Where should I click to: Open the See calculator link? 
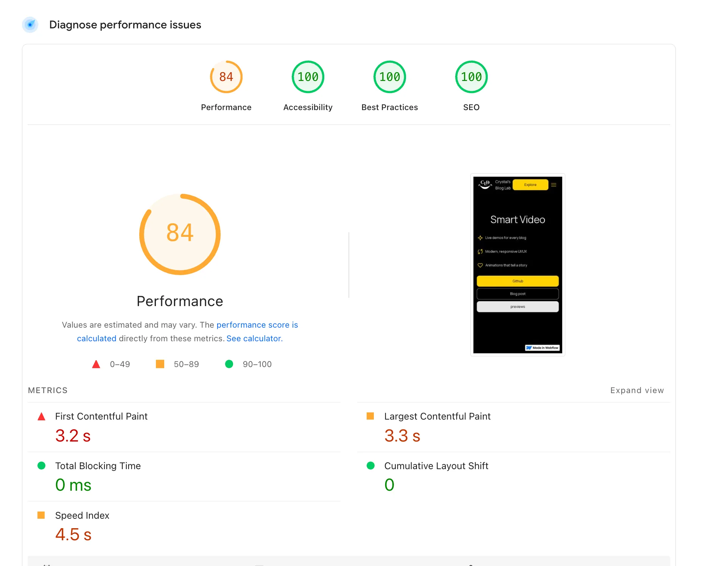[254, 339]
